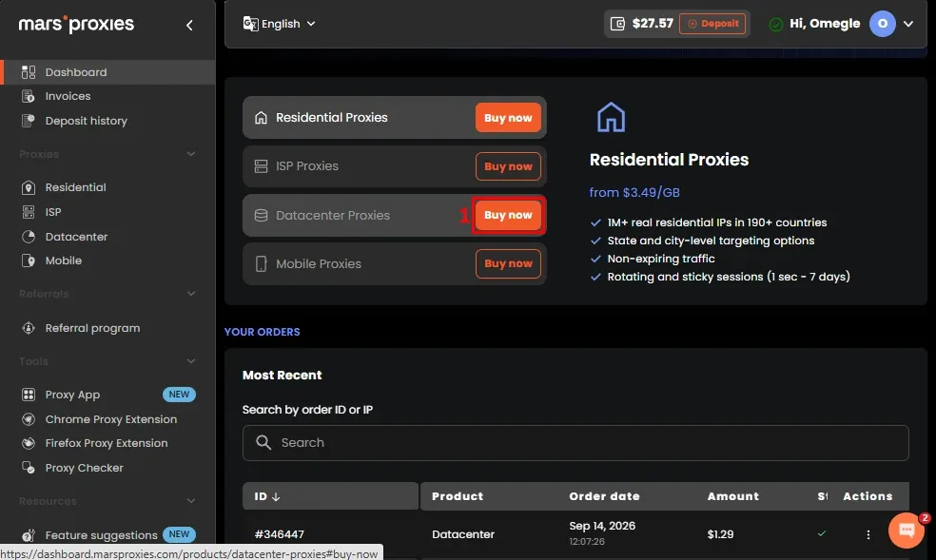Click the Deposit button
This screenshot has width=936, height=560.
click(712, 24)
